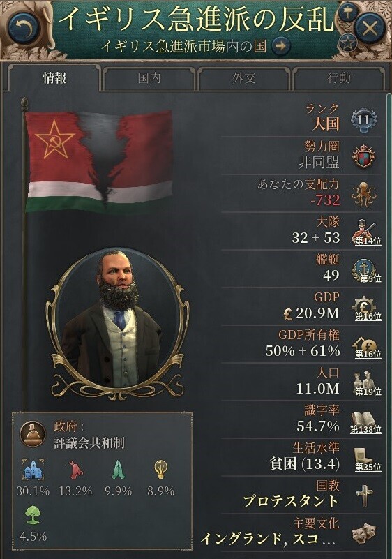Click the literacy book ranking icon
The image size is (392, 559).
[365, 422]
